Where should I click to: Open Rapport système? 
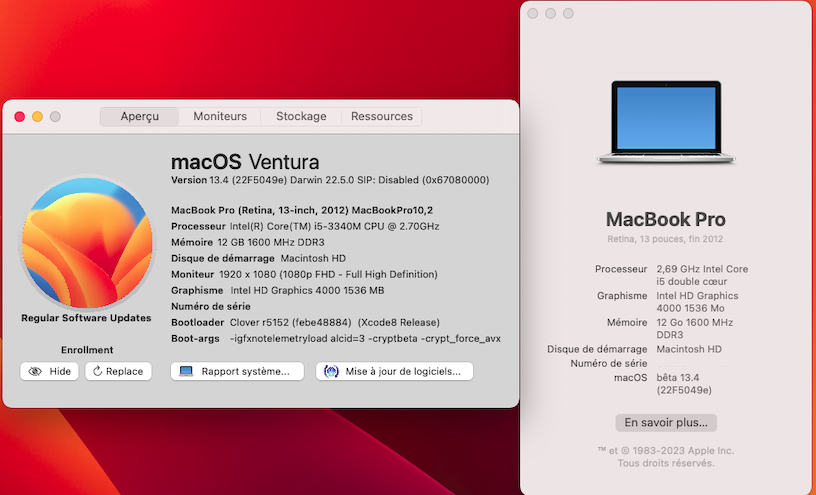tap(237, 371)
